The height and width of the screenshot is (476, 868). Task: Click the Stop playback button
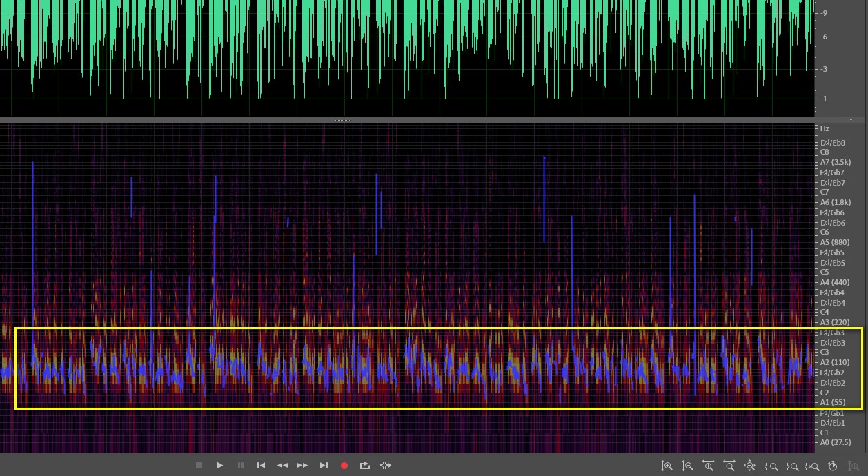tap(199, 466)
